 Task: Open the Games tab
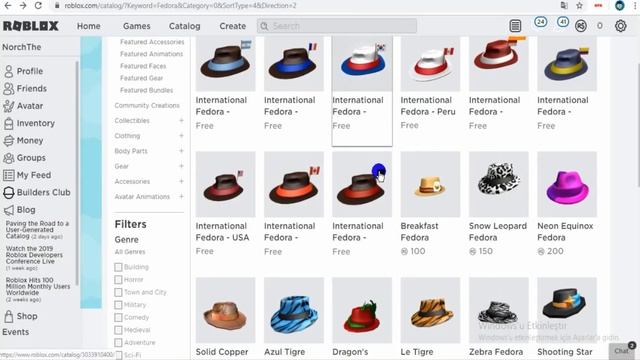pyautogui.click(x=137, y=26)
